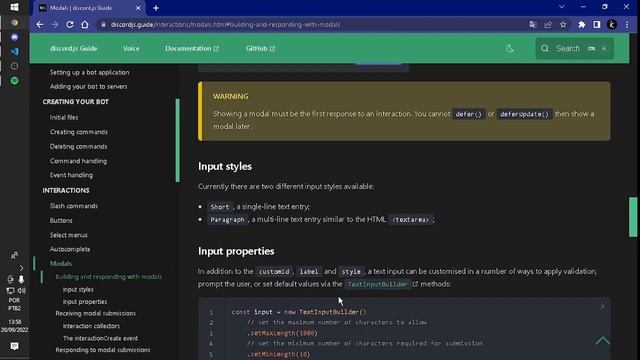Open the Creating commands sidebar link
This screenshot has height=360, width=640.
pos(79,132)
